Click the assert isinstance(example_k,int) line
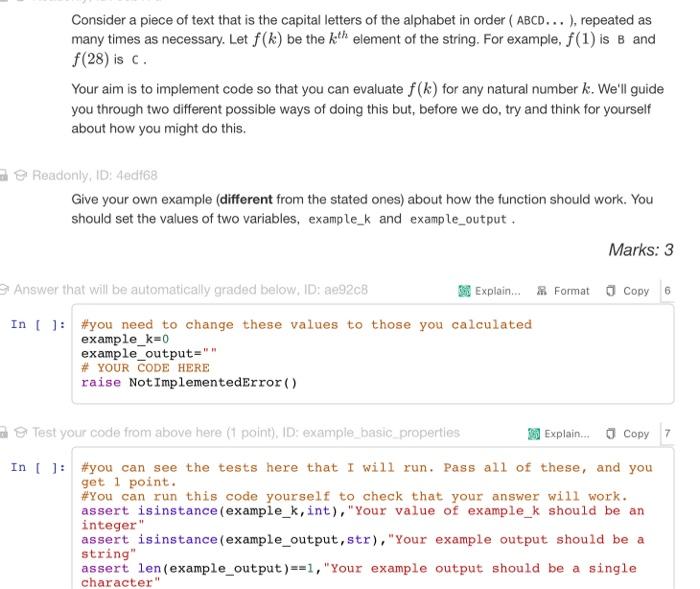The image size is (700, 589). tap(362, 518)
